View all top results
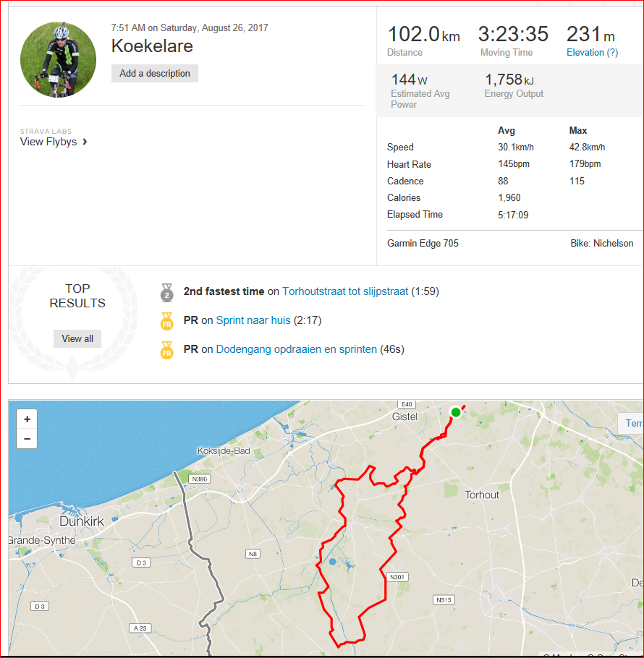This screenshot has width=644, height=658. click(77, 338)
